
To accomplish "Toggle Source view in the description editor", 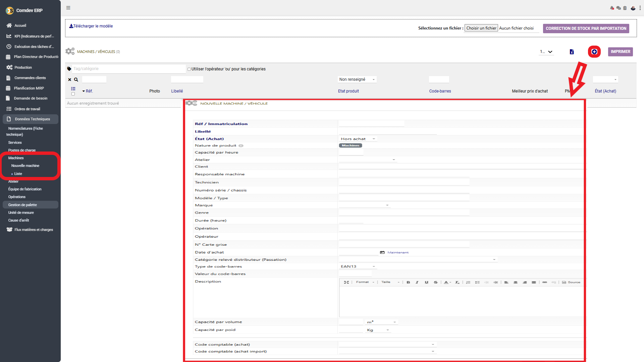I will tap(571, 282).
